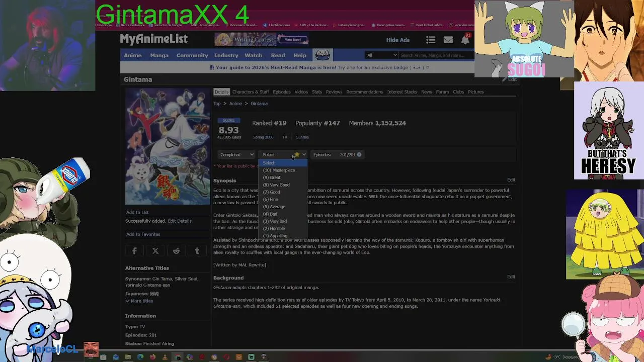Switch to the Details tab
This screenshot has height=362, width=644.
click(221, 92)
